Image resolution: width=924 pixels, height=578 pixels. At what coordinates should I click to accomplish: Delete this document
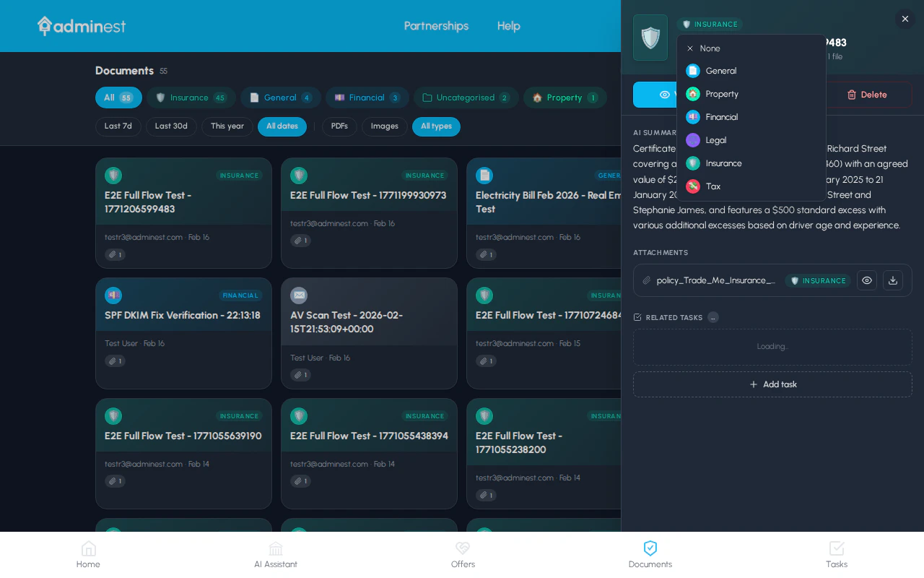(867, 95)
